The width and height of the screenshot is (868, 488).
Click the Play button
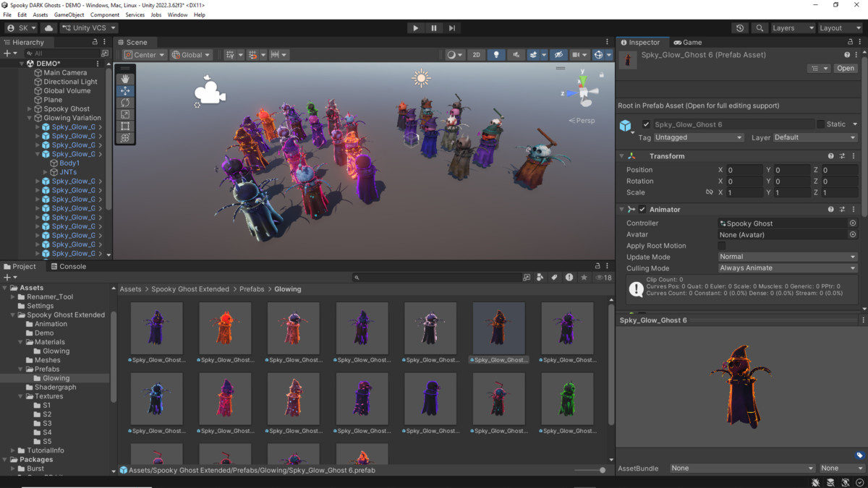click(x=415, y=28)
